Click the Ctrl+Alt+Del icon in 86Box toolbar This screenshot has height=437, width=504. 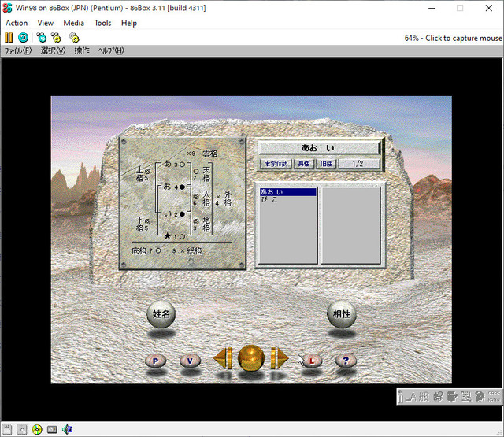[42, 38]
